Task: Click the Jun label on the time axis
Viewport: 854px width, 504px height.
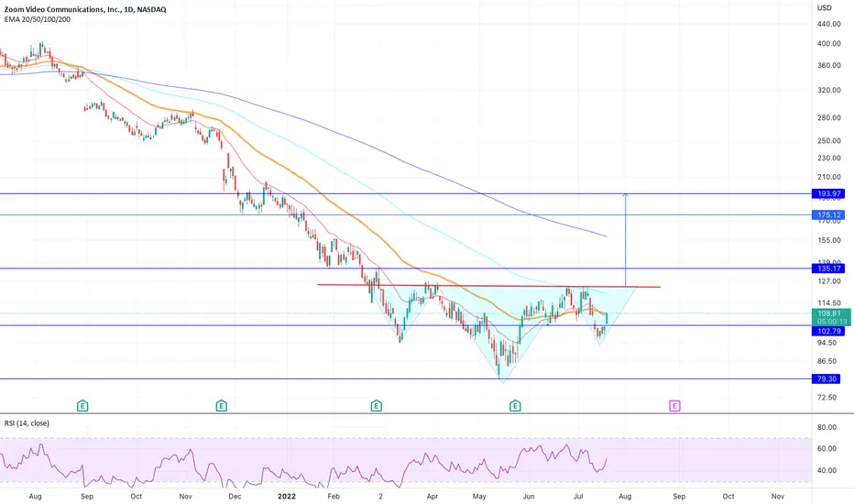Action: [529, 497]
